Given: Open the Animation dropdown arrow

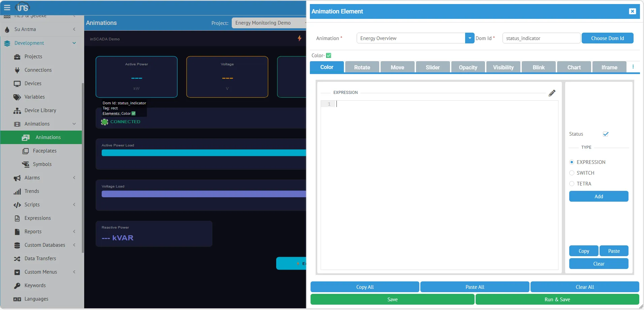Looking at the screenshot, I should coord(470,38).
